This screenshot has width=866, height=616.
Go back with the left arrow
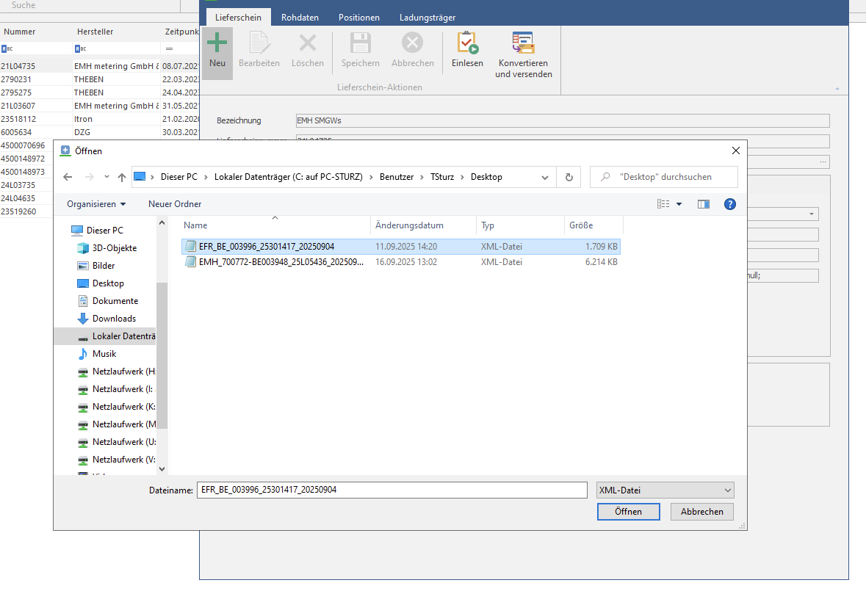click(x=68, y=177)
